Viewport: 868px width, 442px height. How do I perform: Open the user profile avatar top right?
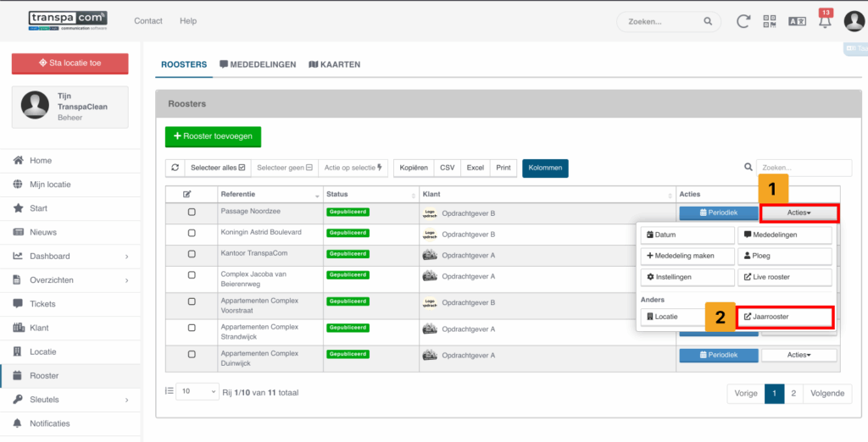854,21
